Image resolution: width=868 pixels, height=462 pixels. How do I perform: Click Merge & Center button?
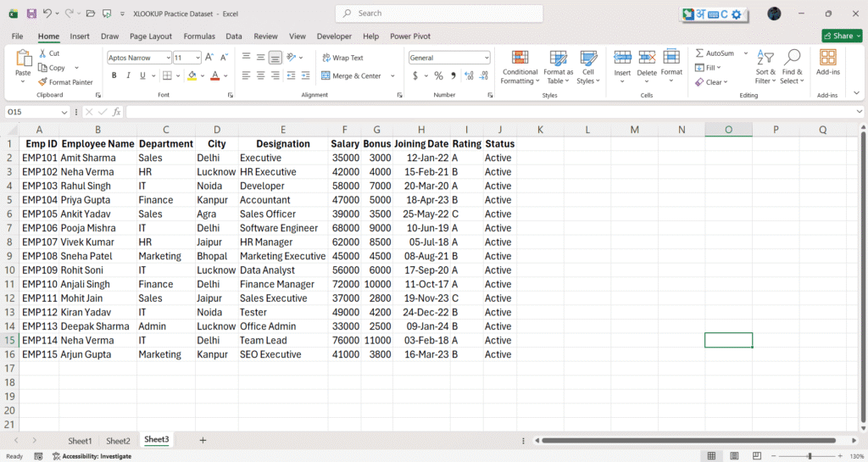(x=352, y=75)
